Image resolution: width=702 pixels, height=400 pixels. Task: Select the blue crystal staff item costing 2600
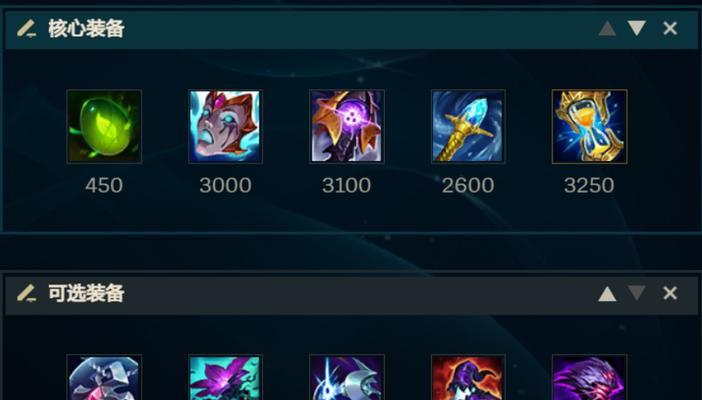468,126
